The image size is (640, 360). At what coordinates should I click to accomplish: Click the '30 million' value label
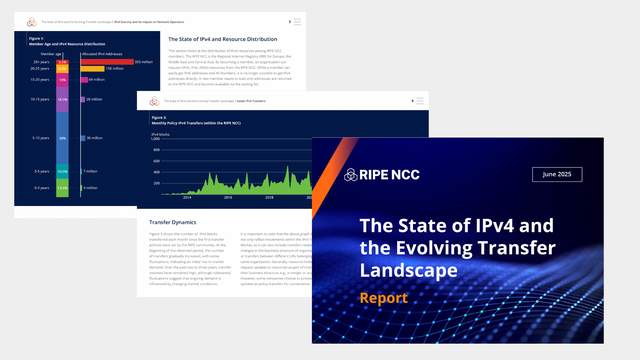[x=95, y=138]
